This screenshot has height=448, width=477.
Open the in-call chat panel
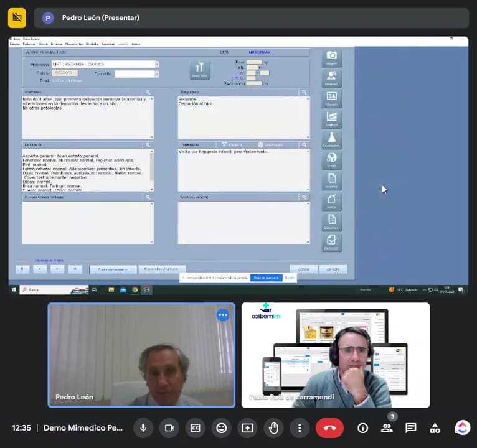tap(411, 428)
